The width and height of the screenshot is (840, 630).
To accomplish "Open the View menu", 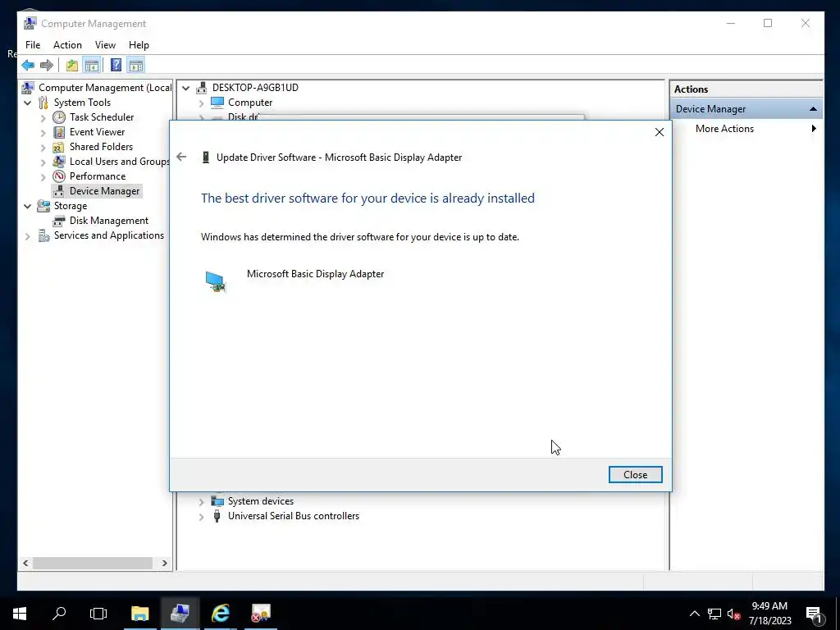I will point(105,45).
